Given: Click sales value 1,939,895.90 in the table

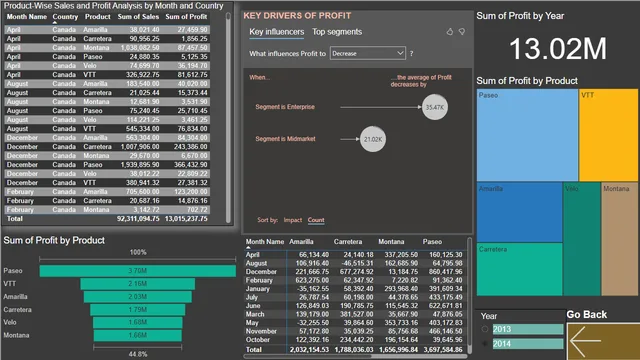Looking at the screenshot, I should (140, 165).
